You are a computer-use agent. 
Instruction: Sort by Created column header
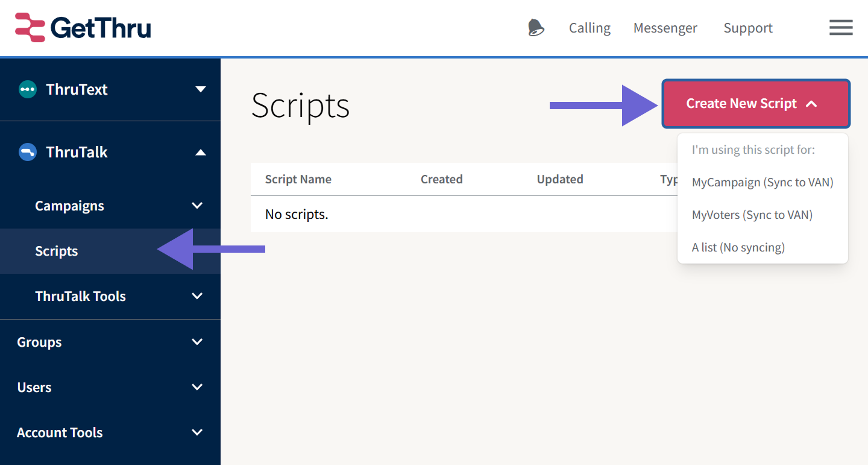(x=442, y=179)
